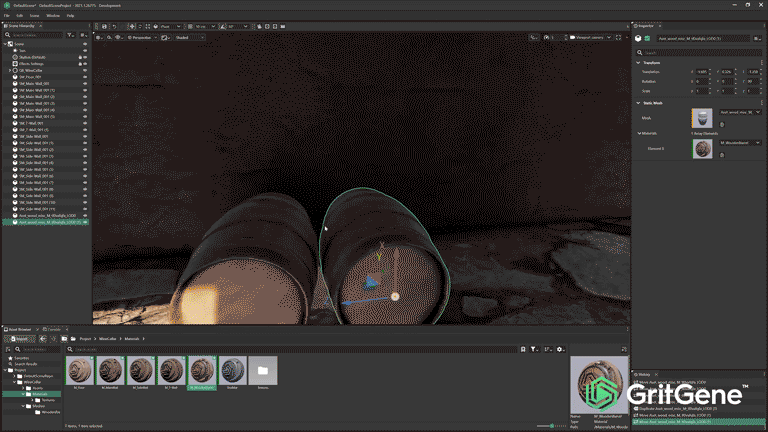Select the highlighted Materials folder in the tree
Viewport: 768px width, 432px height.
click(x=32, y=394)
